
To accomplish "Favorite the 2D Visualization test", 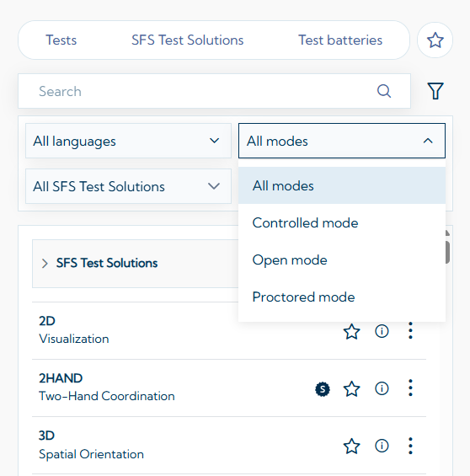I will pos(352,331).
